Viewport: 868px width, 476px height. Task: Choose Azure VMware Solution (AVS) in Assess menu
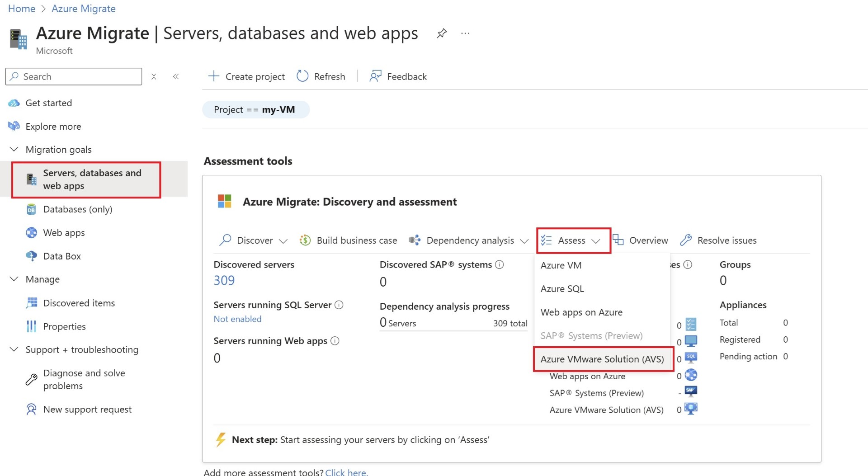click(x=603, y=359)
